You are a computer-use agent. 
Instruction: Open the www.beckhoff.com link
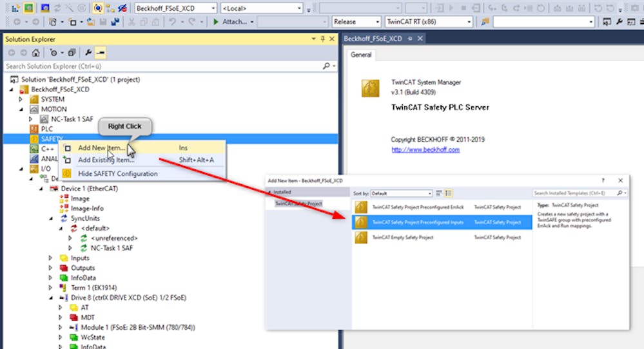[x=425, y=149]
